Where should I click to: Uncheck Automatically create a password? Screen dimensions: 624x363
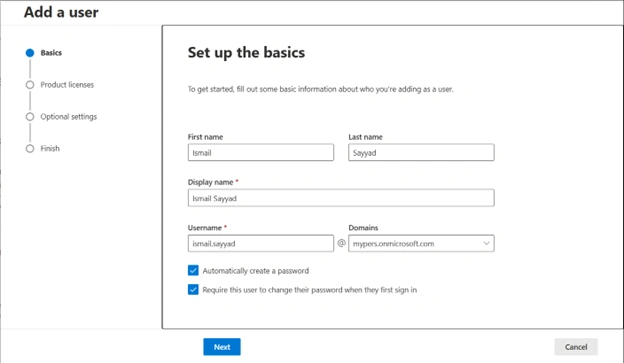click(x=193, y=271)
